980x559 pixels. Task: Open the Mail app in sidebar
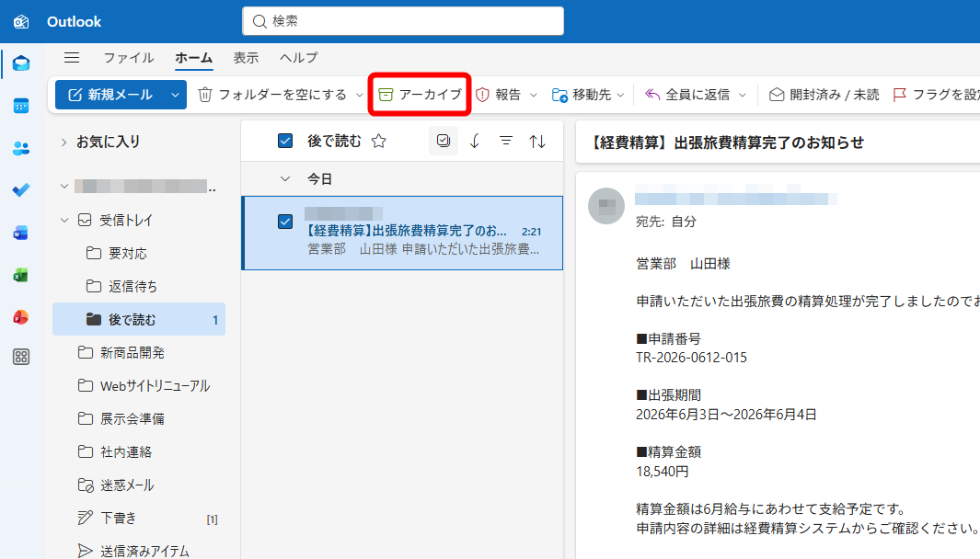21,63
